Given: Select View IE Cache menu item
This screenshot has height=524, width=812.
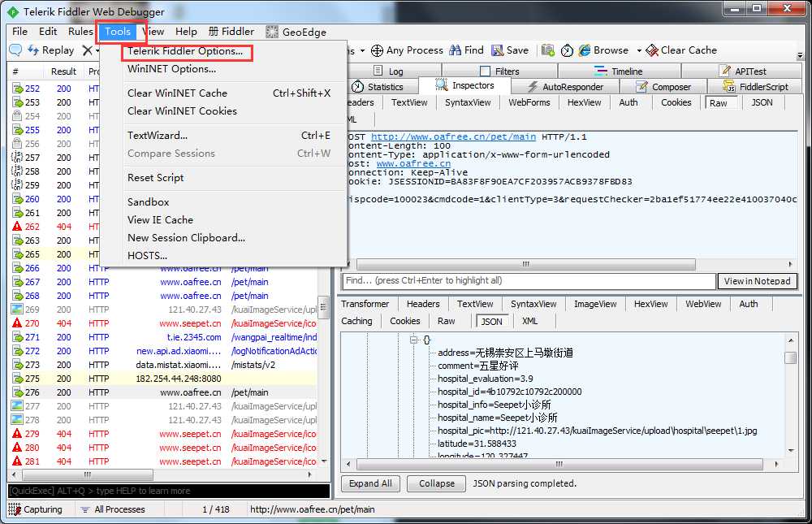Looking at the screenshot, I should 160,220.
